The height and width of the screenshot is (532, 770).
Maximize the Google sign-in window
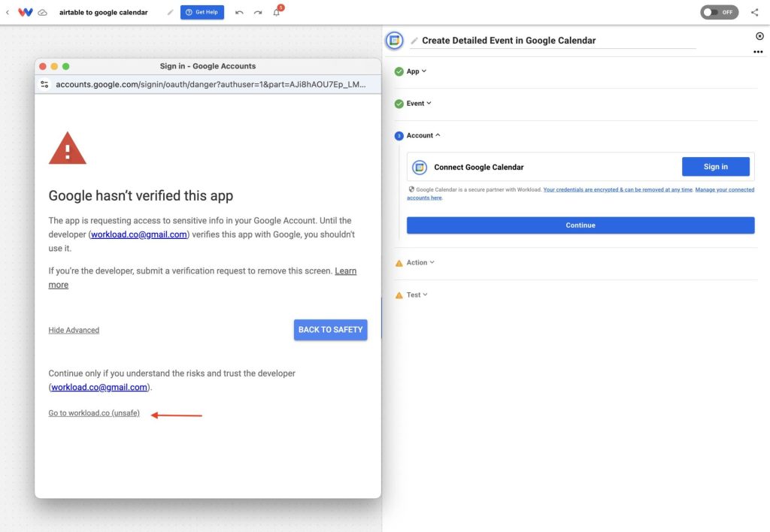pyautogui.click(x=66, y=66)
